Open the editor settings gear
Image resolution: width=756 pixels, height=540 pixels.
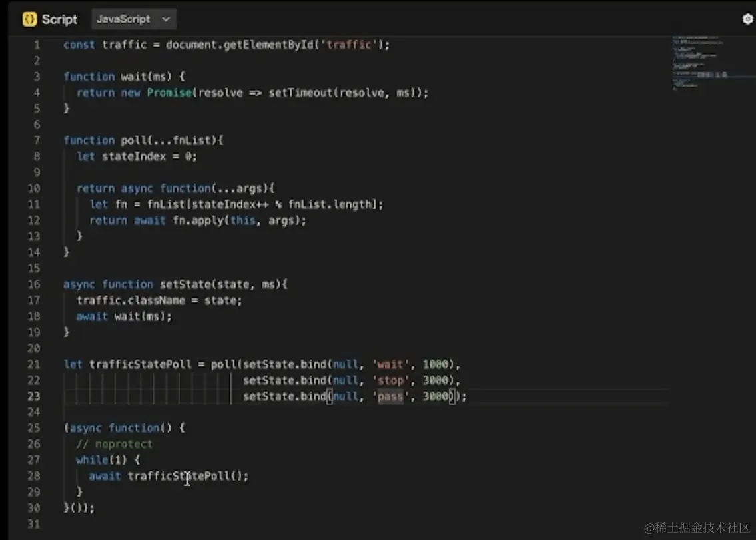tap(747, 19)
